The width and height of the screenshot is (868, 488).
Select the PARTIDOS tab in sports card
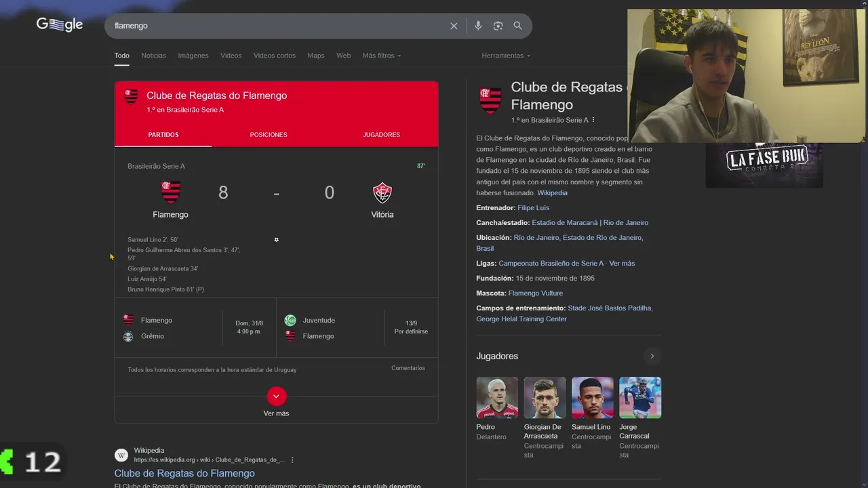tap(163, 135)
